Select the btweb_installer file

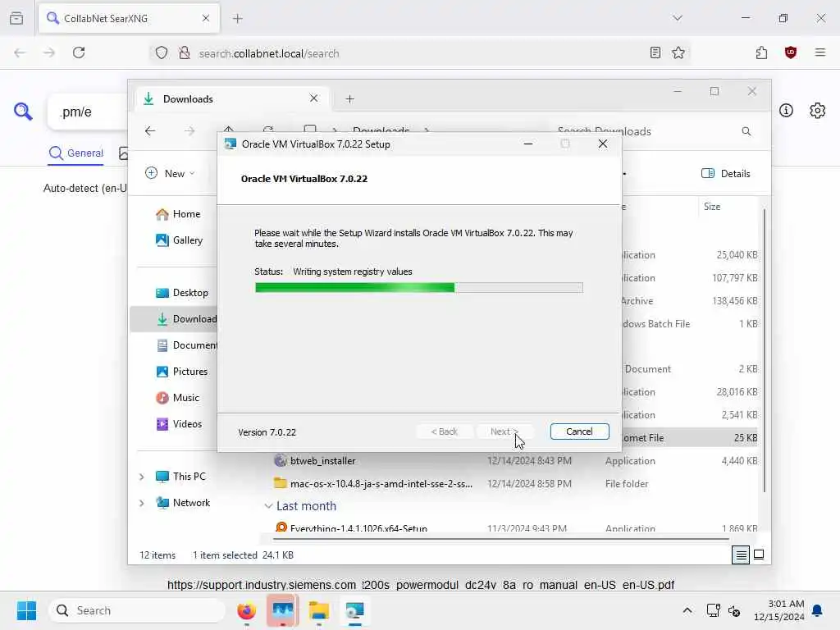(323, 461)
